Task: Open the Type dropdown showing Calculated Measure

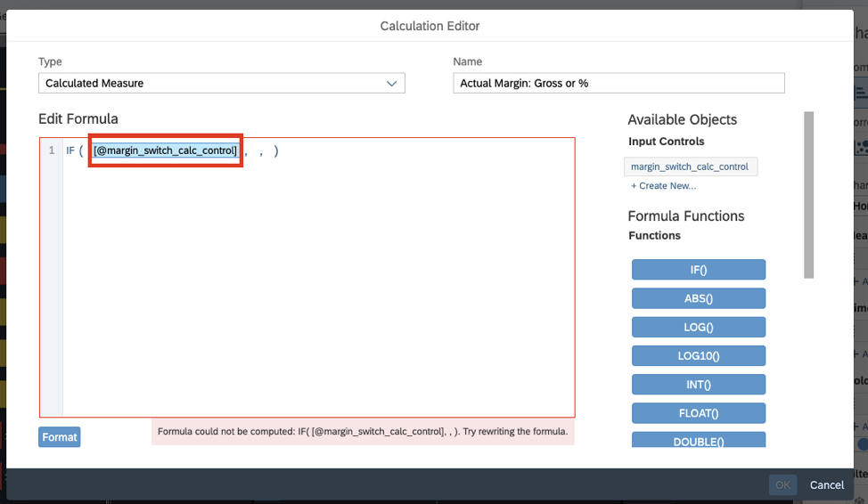Action: click(x=221, y=83)
